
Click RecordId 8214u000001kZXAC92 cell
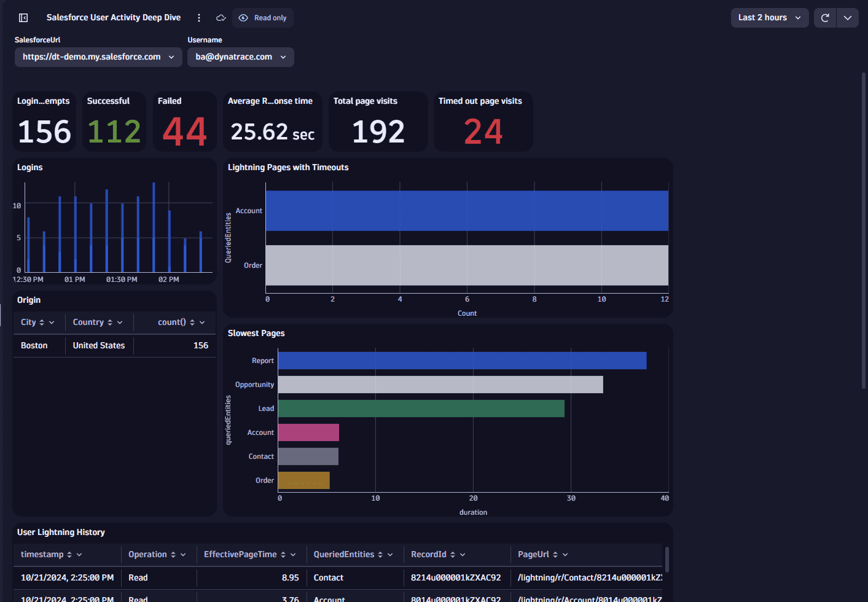coord(456,578)
